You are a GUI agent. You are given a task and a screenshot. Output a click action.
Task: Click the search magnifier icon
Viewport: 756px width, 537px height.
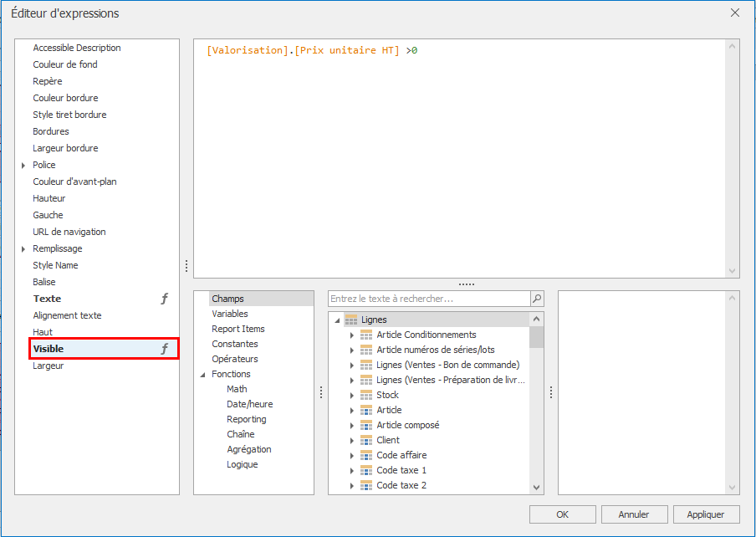pos(536,299)
